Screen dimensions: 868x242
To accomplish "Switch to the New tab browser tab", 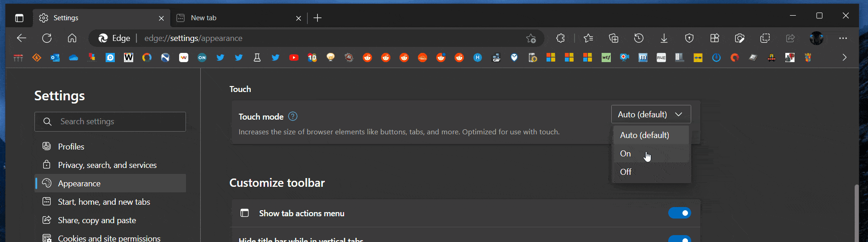I will pos(239,18).
